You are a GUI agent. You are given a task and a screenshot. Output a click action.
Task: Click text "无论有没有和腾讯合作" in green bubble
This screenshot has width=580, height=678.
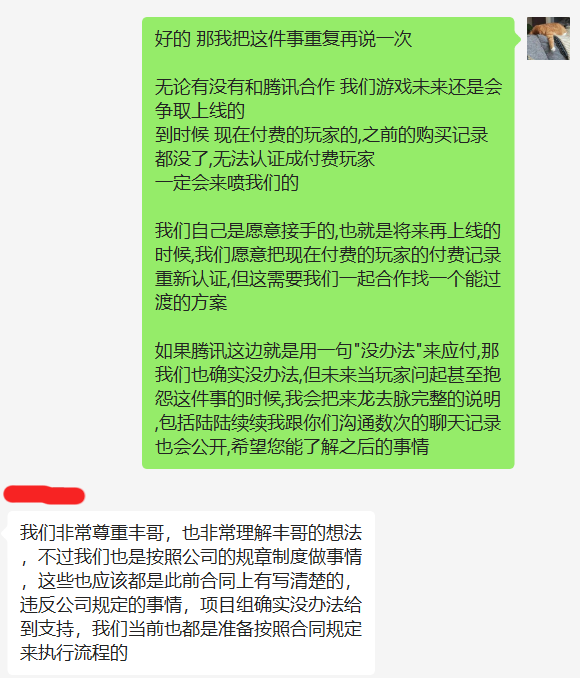click(245, 87)
